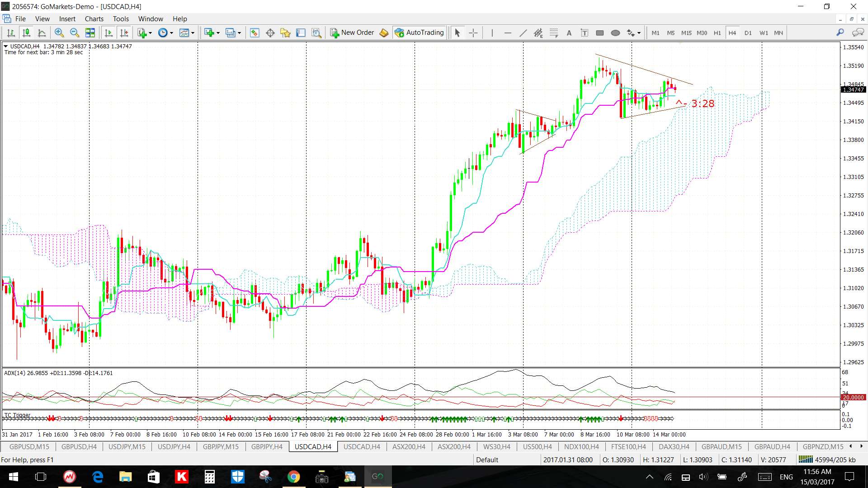Image resolution: width=868 pixels, height=488 pixels.
Task: Toggle the AutoTrading button
Action: coord(420,33)
